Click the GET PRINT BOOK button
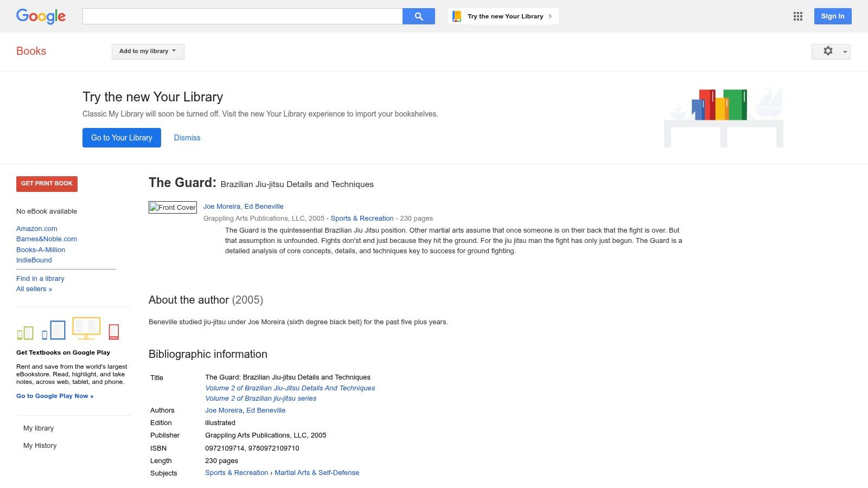This screenshot has width=868, height=488. click(x=47, y=184)
